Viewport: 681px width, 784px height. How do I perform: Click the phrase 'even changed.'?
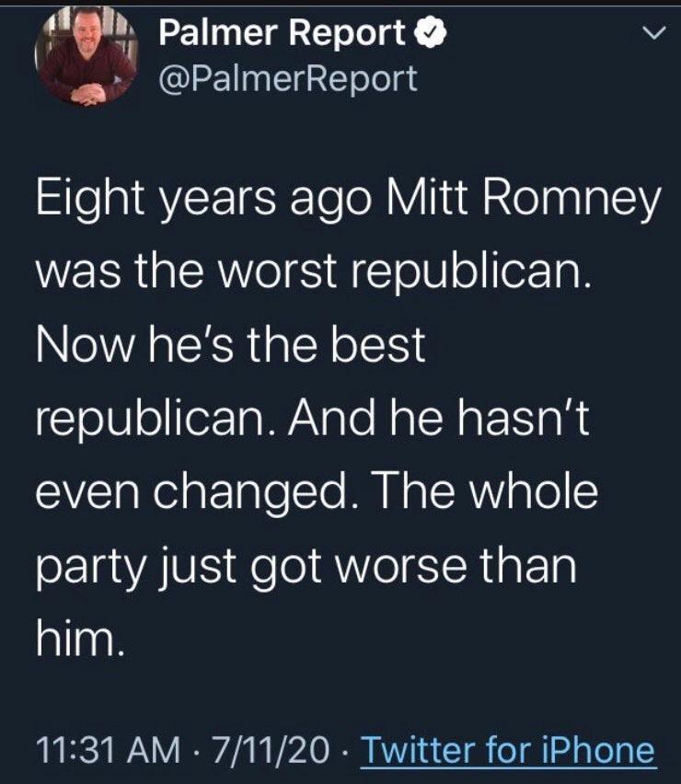(197, 492)
